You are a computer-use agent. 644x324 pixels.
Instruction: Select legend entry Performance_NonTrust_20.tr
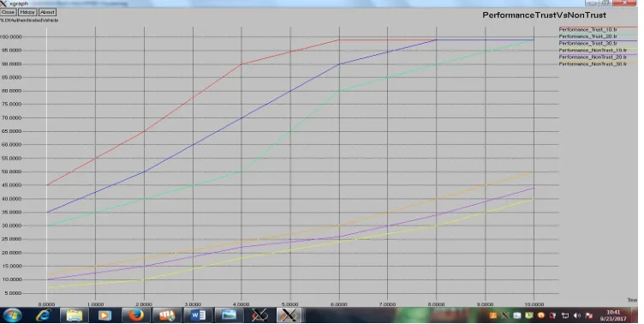coord(593,57)
